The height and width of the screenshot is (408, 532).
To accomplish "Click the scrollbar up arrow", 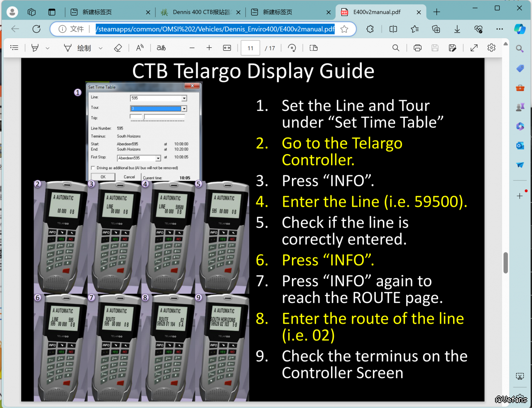I will coord(505,44).
